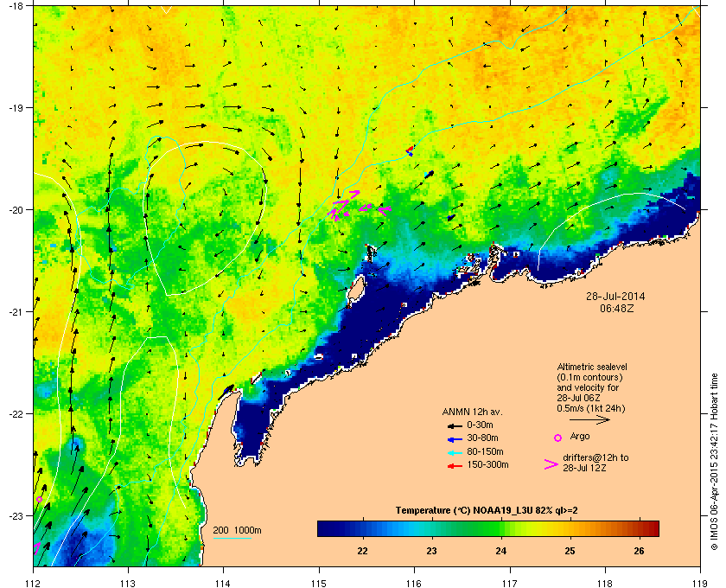This screenshot has width=726, height=588.
Task: Click the -22 latitude axis label
Action: click(16, 413)
